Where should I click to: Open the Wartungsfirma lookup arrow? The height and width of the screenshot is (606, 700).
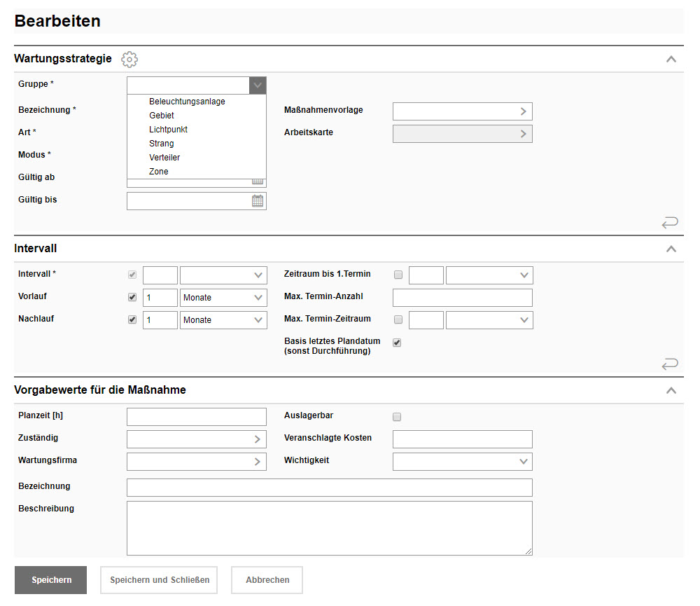(x=257, y=462)
